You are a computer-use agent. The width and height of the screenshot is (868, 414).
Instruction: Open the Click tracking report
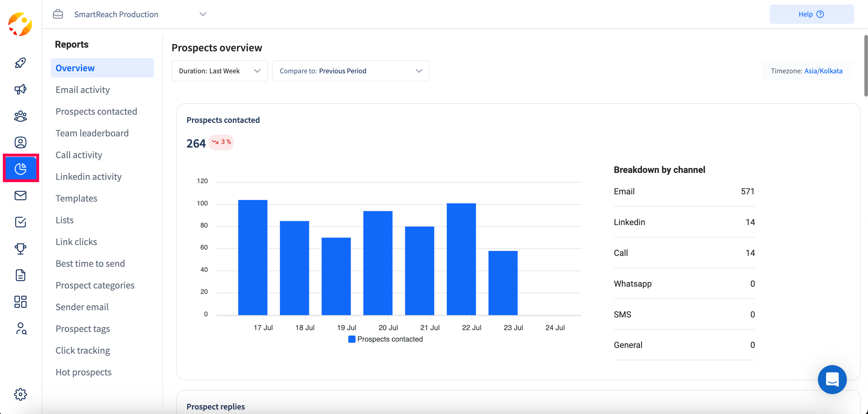click(83, 350)
